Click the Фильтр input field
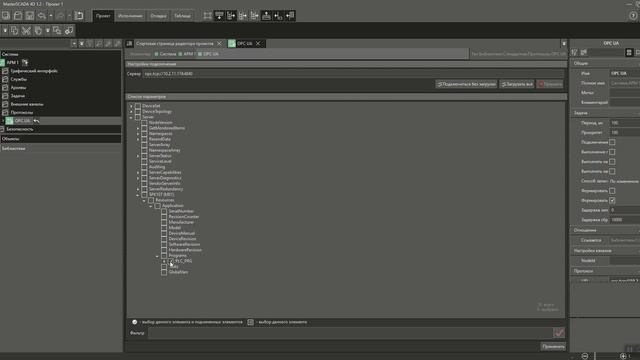The image size is (640, 360). pos(350,333)
